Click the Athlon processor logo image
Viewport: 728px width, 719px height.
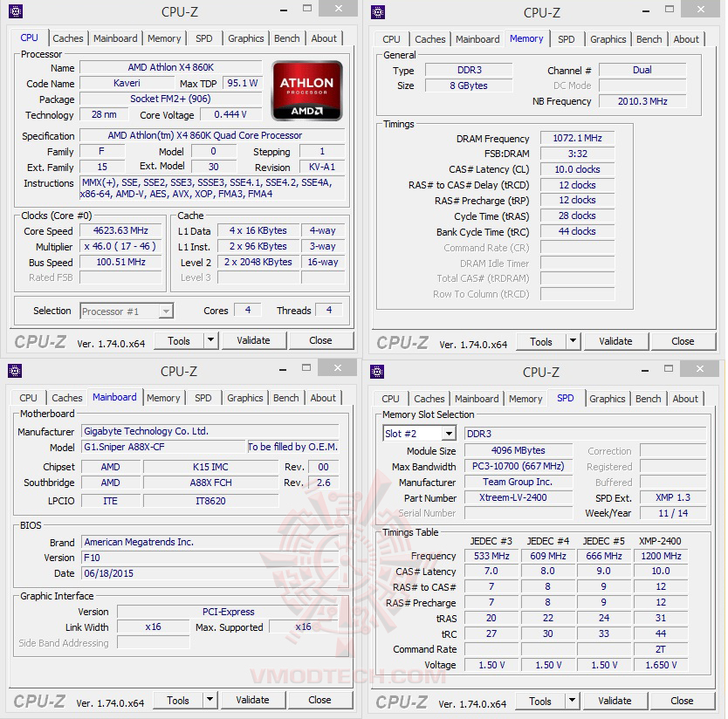307,91
